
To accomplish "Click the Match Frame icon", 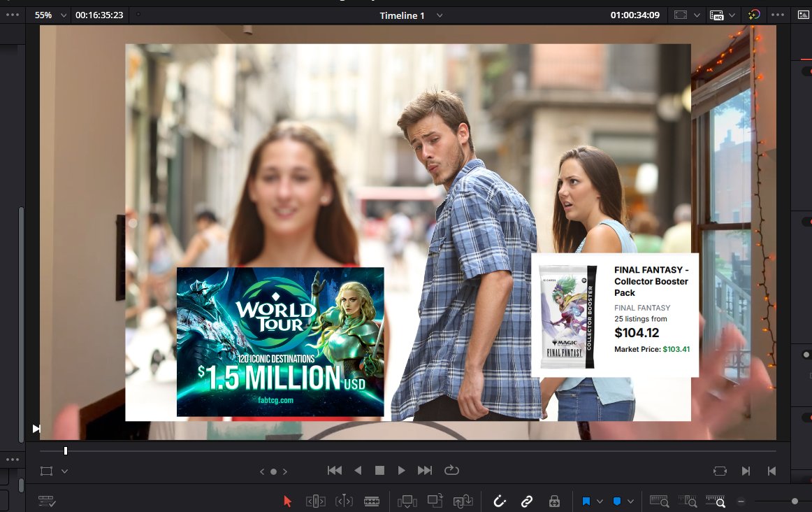I will coord(720,471).
